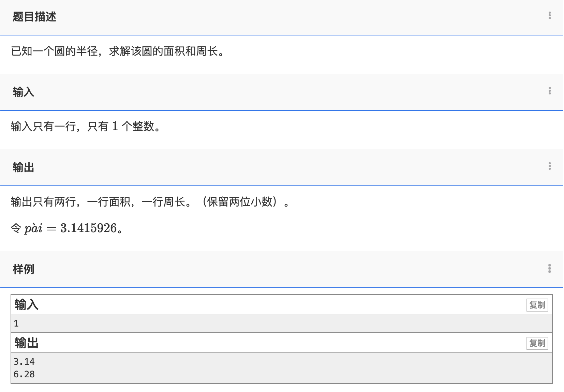This screenshot has height=392, width=564.
Task: Click the text 输入只有一行
Action: click(44, 127)
